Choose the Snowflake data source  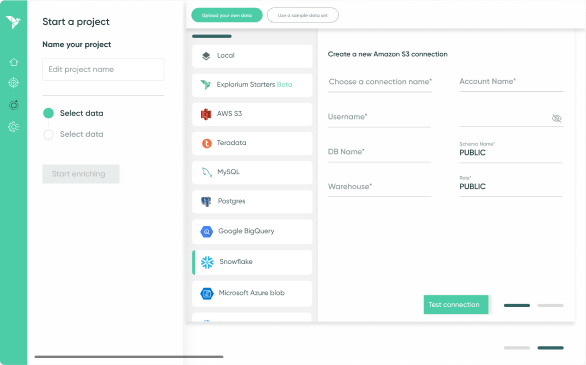coord(252,262)
